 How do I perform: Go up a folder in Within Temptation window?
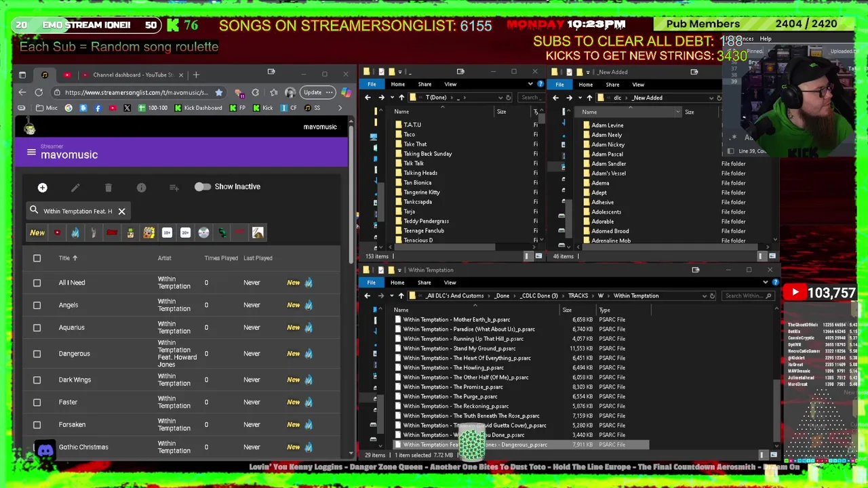click(x=401, y=296)
